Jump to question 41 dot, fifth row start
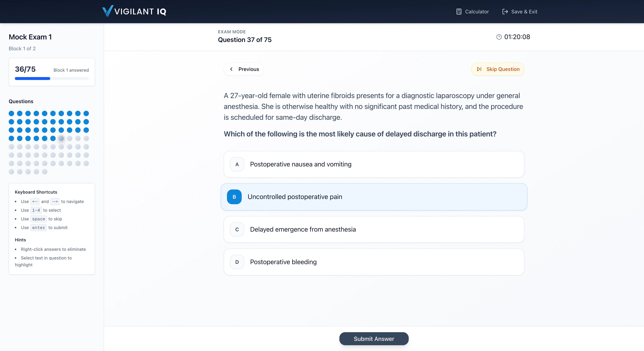This screenshot has height=351, width=644. point(11,147)
